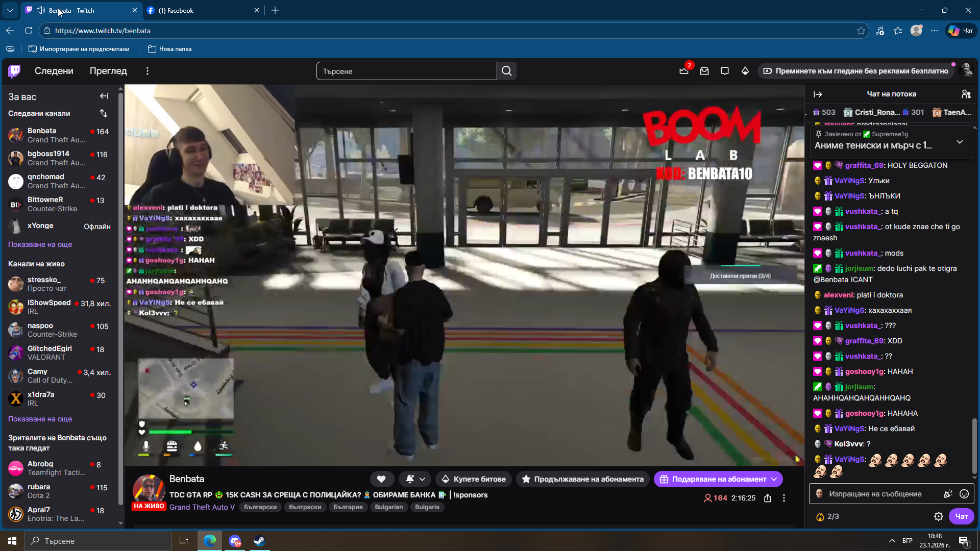Click the Twitch home logo icon
The width and height of the screenshot is (980, 551).
pyautogui.click(x=14, y=71)
